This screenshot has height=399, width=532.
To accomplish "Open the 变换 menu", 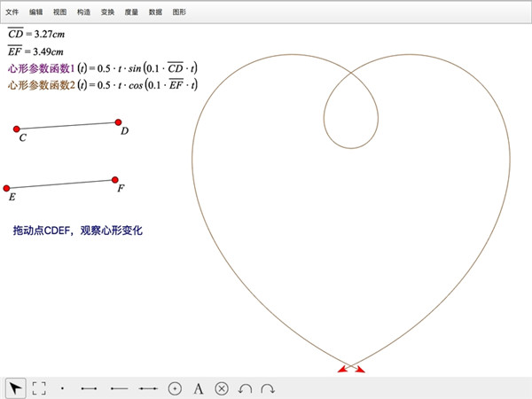I will pos(107,12).
